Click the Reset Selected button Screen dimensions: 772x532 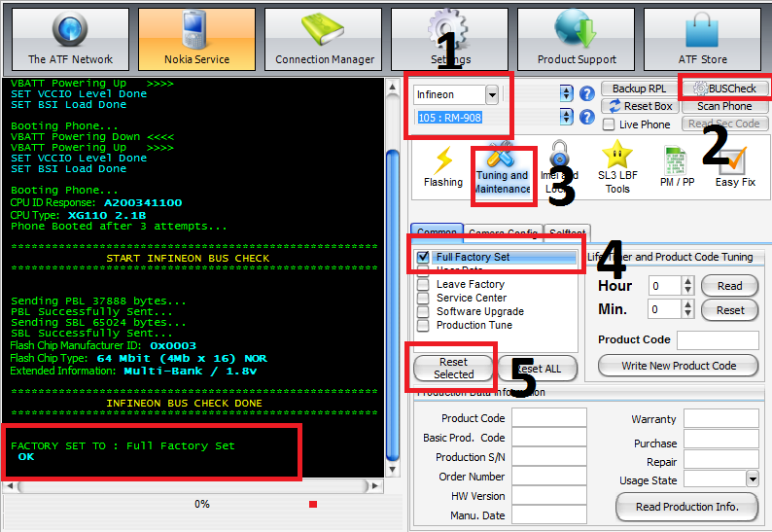tap(453, 368)
